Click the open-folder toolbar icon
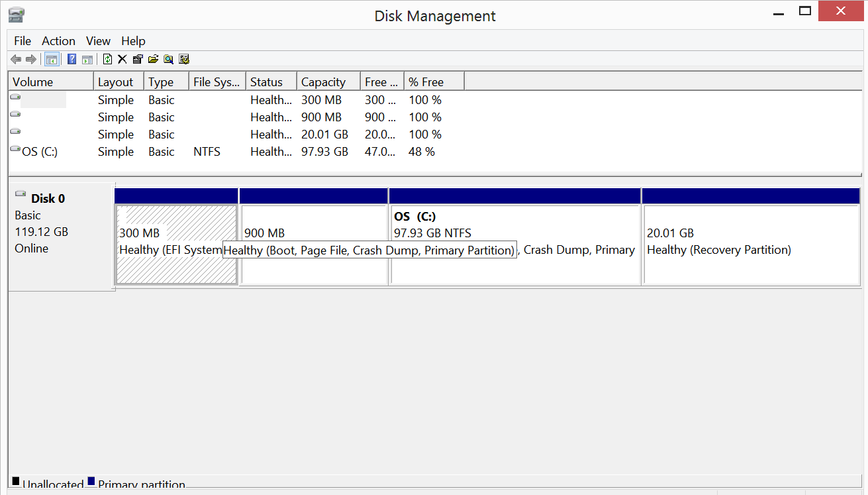Screen dimensions: 868x495 [x=153, y=60]
